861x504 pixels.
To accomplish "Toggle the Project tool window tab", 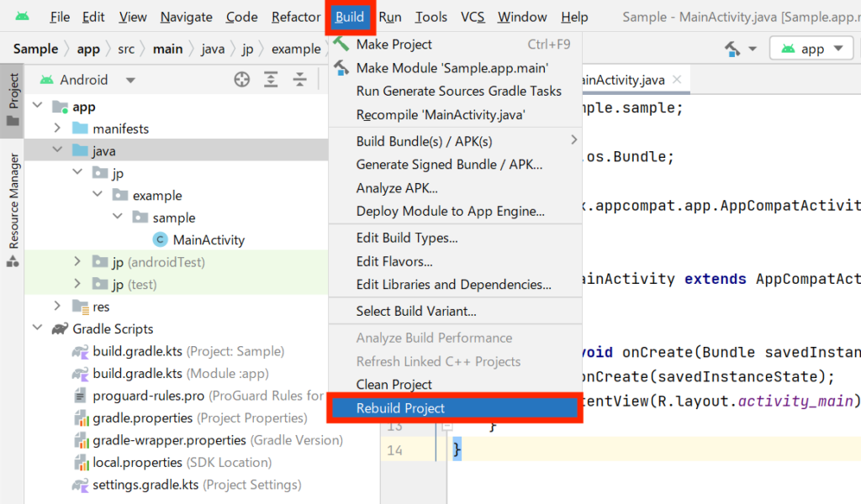I will click(x=13, y=99).
